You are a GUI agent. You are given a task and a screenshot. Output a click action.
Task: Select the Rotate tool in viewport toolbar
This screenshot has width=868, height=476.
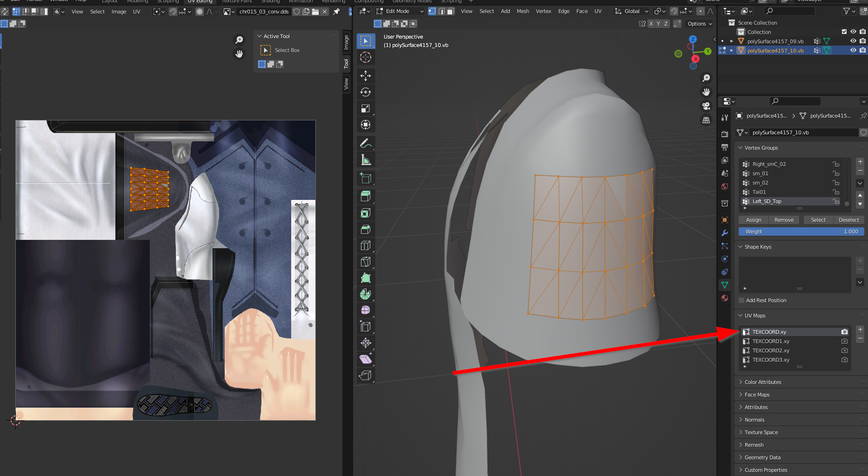point(366,92)
